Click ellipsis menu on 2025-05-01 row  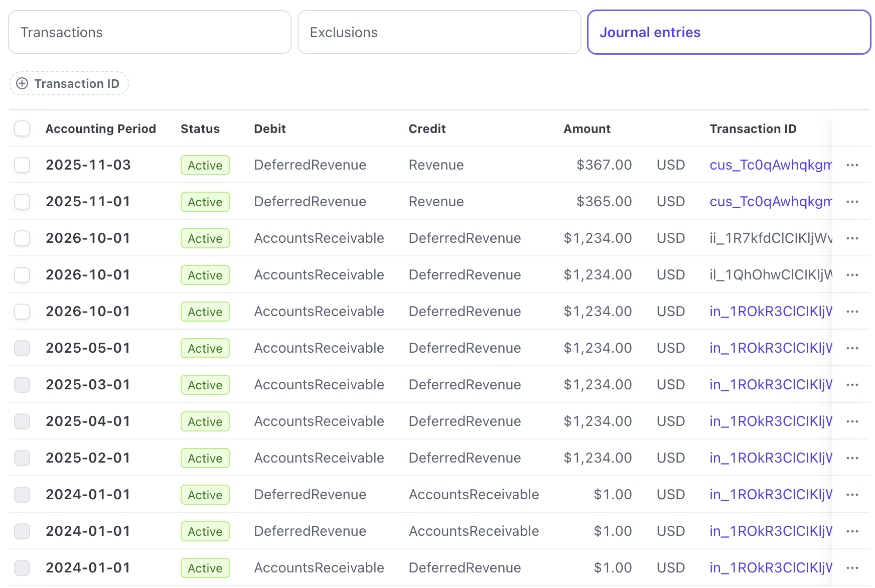(x=852, y=348)
